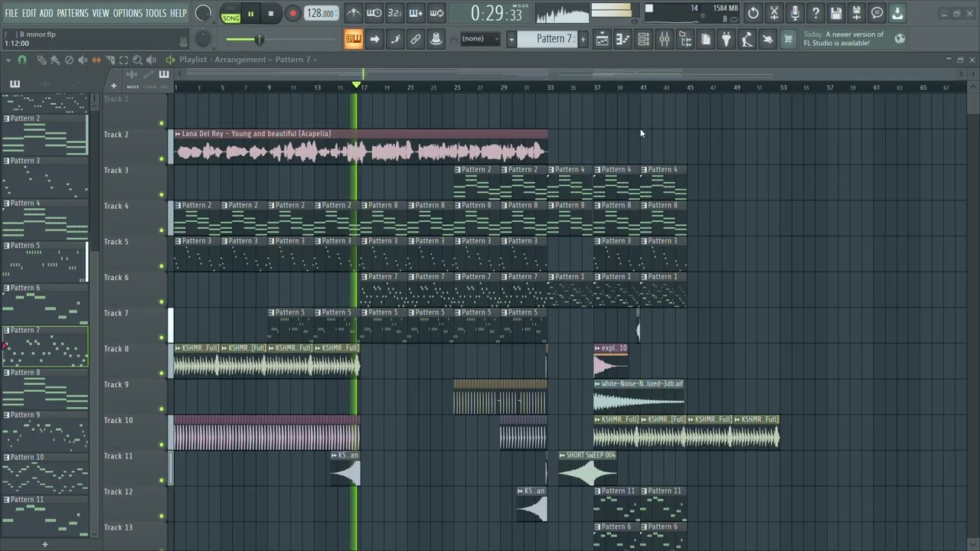Viewport: 980px width, 551px height.
Task: Toggle the playlist magnet snap icon
Action: click(x=22, y=60)
